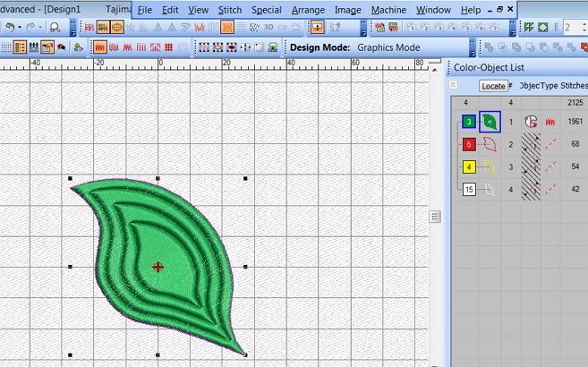Click the green double-flag icon
The image size is (588, 367).
(528, 28)
